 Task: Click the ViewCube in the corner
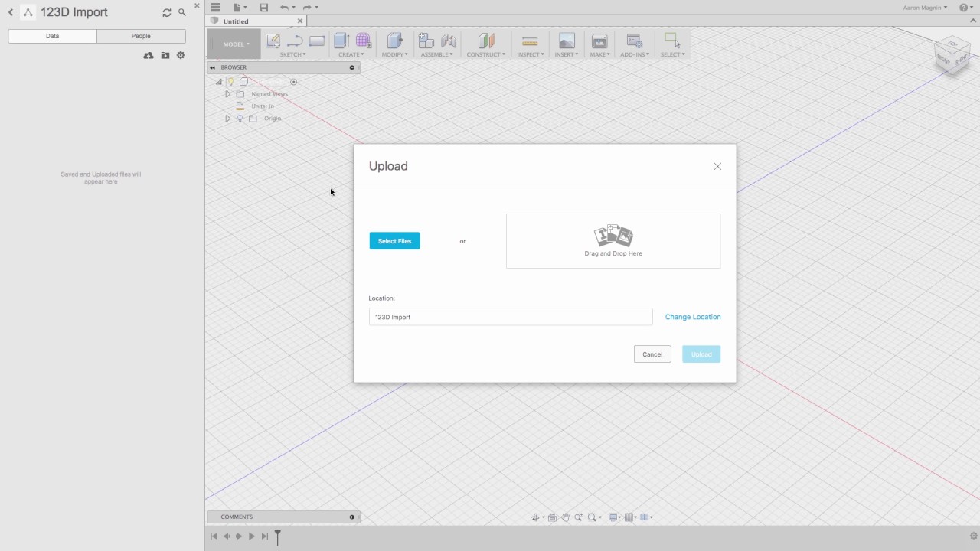coord(952,55)
